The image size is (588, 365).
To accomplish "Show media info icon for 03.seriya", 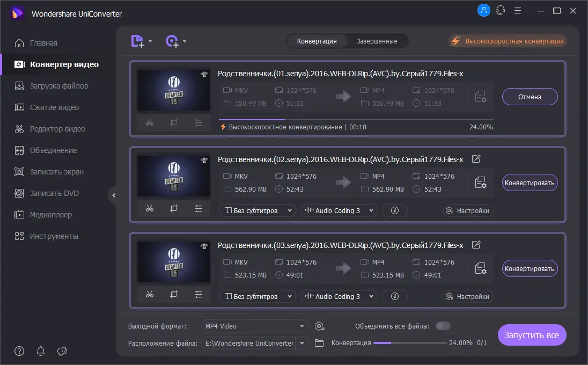I will pyautogui.click(x=394, y=296).
